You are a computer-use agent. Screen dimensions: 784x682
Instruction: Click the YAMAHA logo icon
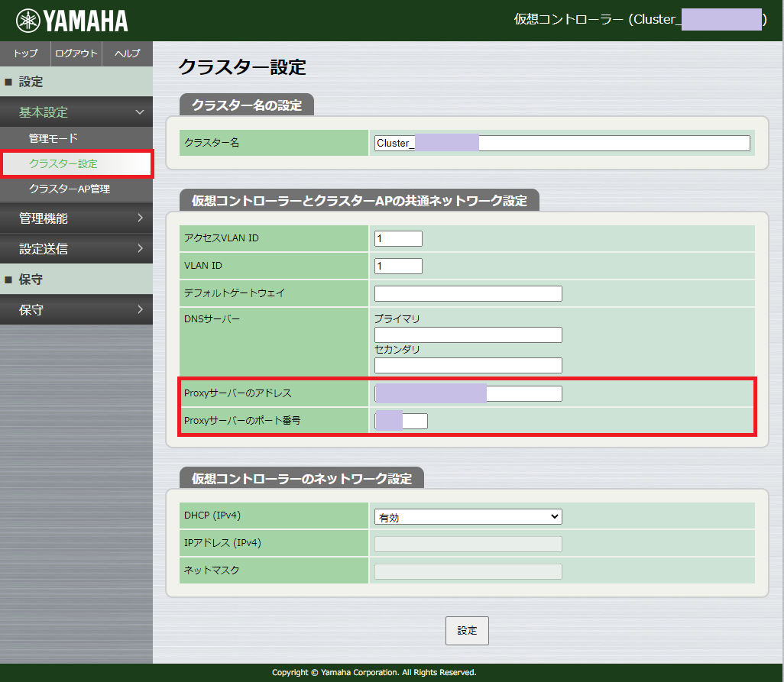(x=26, y=21)
